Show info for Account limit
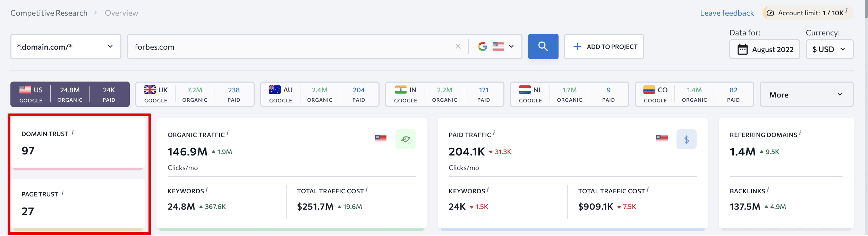Screen dimensions: 868x236 846,11
